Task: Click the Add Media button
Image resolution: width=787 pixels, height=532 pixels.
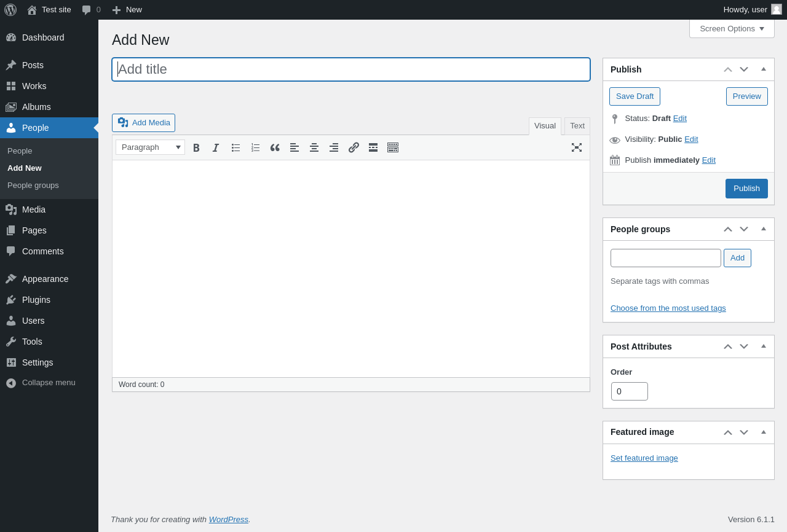Action: tap(143, 123)
